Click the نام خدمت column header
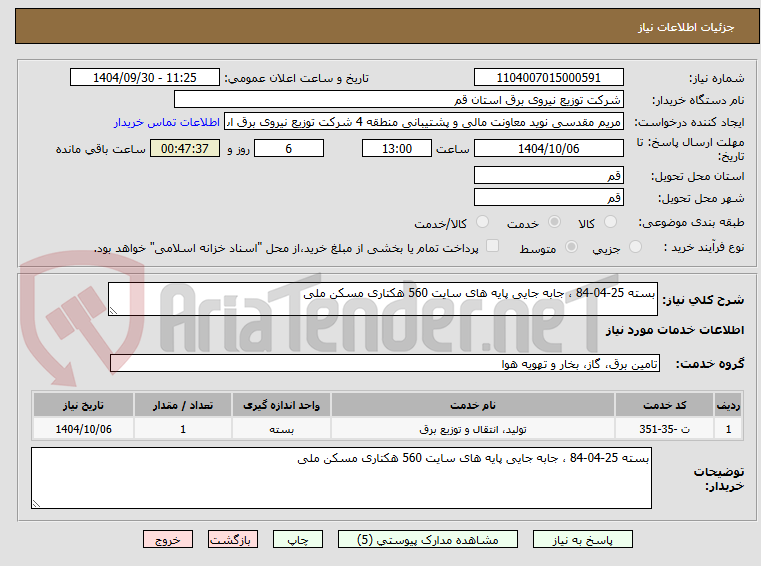The height and width of the screenshot is (566, 761). (x=473, y=405)
